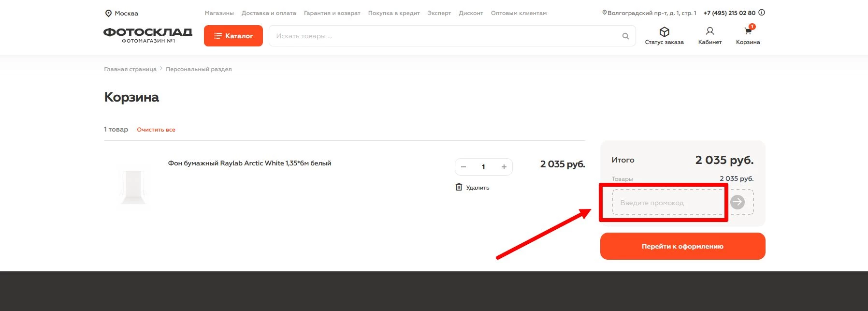
Task: Click the trash icon to delete item
Action: [x=459, y=187]
